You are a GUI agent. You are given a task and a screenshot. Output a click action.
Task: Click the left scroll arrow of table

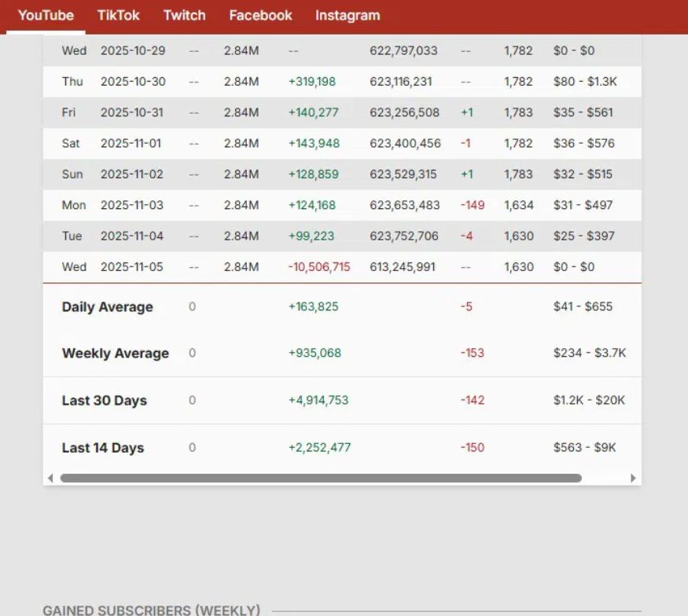point(50,478)
